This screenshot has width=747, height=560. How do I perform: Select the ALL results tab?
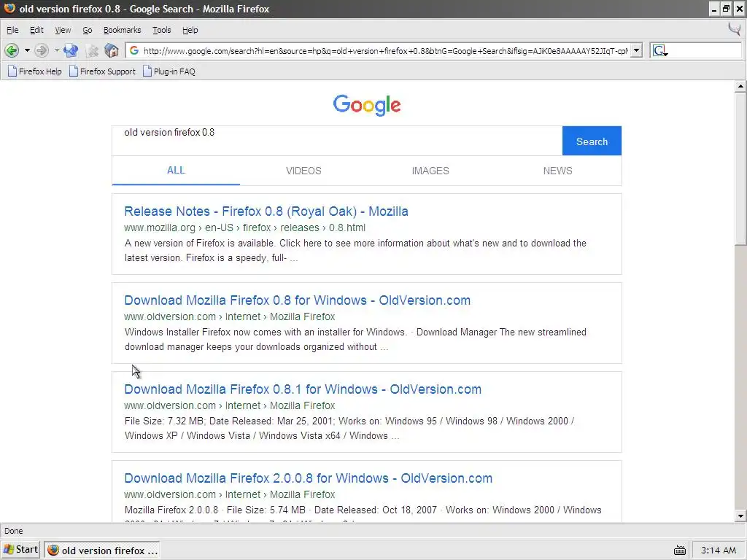coord(176,171)
